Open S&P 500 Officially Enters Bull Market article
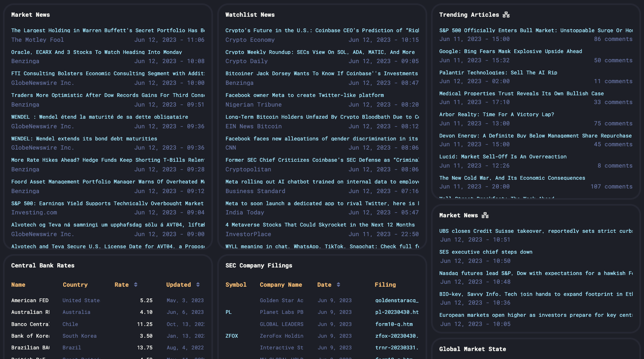 (x=536, y=31)
